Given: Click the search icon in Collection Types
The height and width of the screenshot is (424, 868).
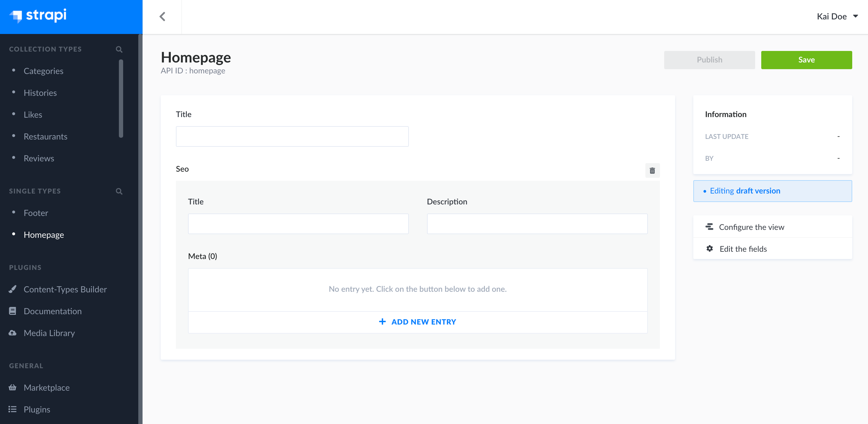Looking at the screenshot, I should (119, 49).
